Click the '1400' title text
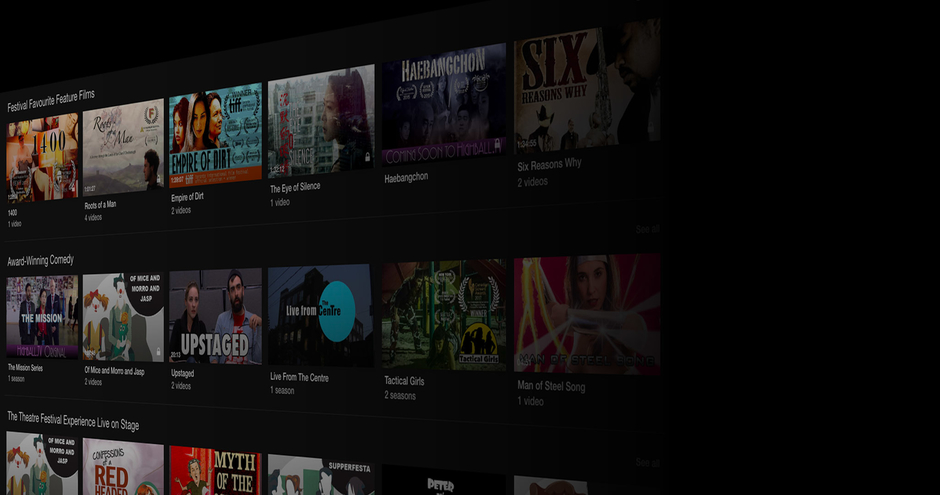940x495 pixels. click(x=13, y=213)
